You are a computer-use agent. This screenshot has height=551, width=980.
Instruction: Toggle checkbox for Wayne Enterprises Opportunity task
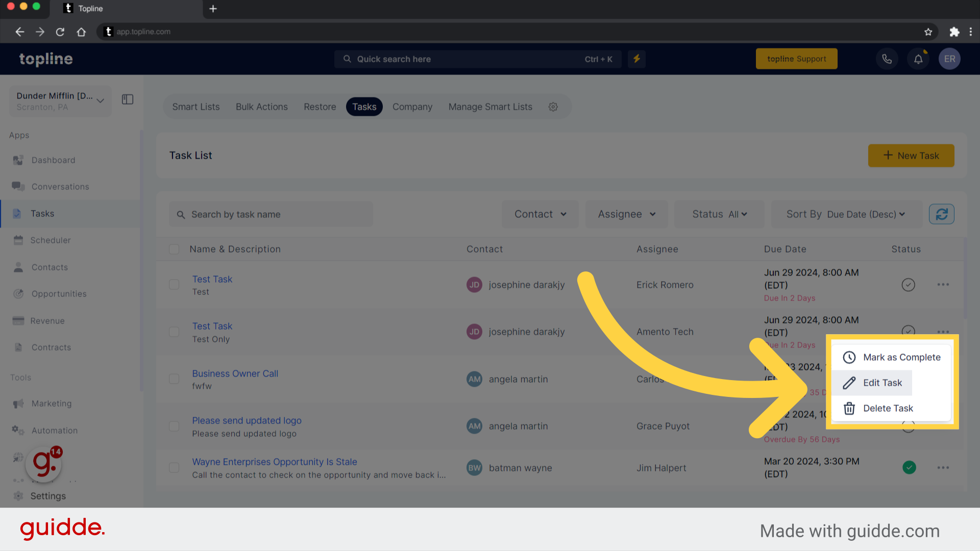pyautogui.click(x=175, y=467)
